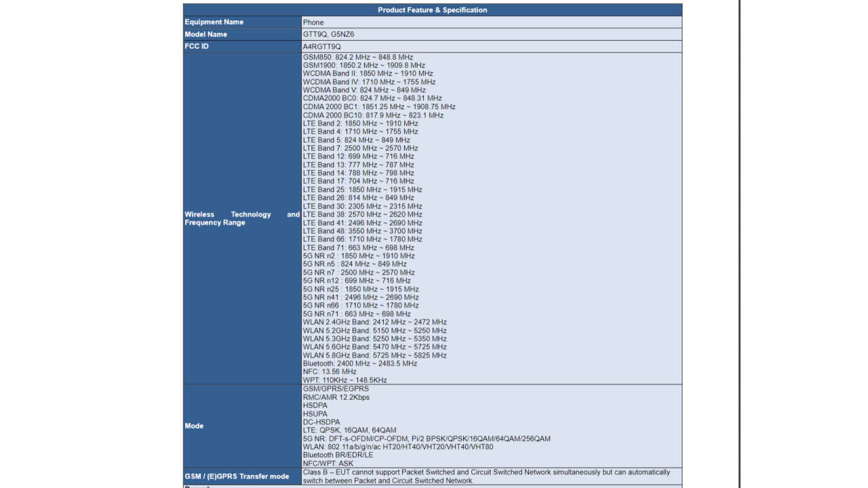Click the GSM850 frequency line
868x488 pixels.
357,57
